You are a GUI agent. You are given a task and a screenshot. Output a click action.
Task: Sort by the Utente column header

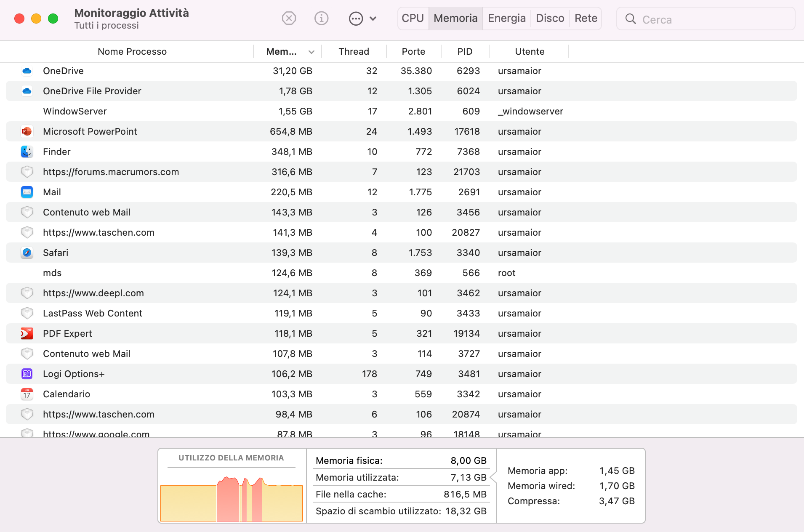[530, 51]
